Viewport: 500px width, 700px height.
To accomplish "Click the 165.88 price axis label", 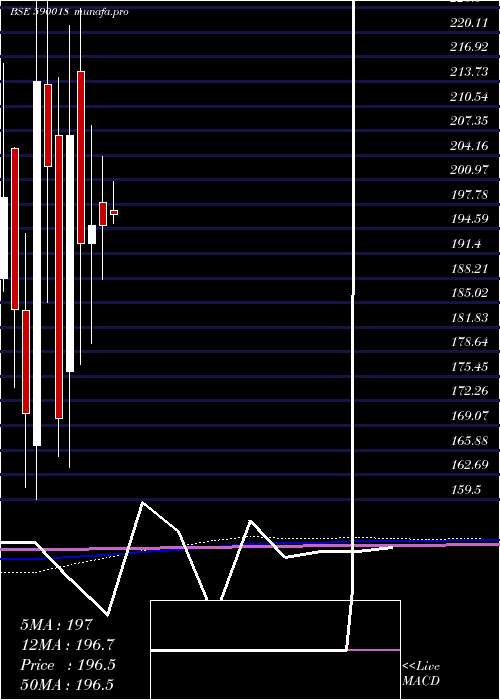I will point(469,441).
